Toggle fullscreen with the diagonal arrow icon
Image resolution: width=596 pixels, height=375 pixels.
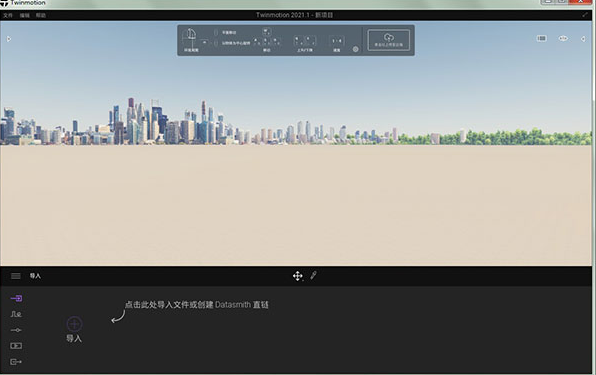point(585,15)
